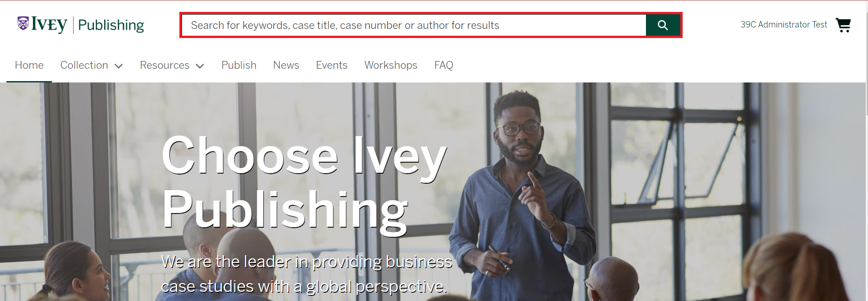Click the Choose Ivey Publishing hero heading

pos(304,183)
